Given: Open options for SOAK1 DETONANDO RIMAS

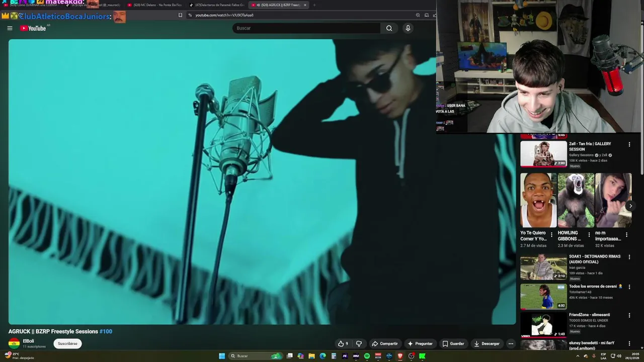Looking at the screenshot, I should [629, 257].
